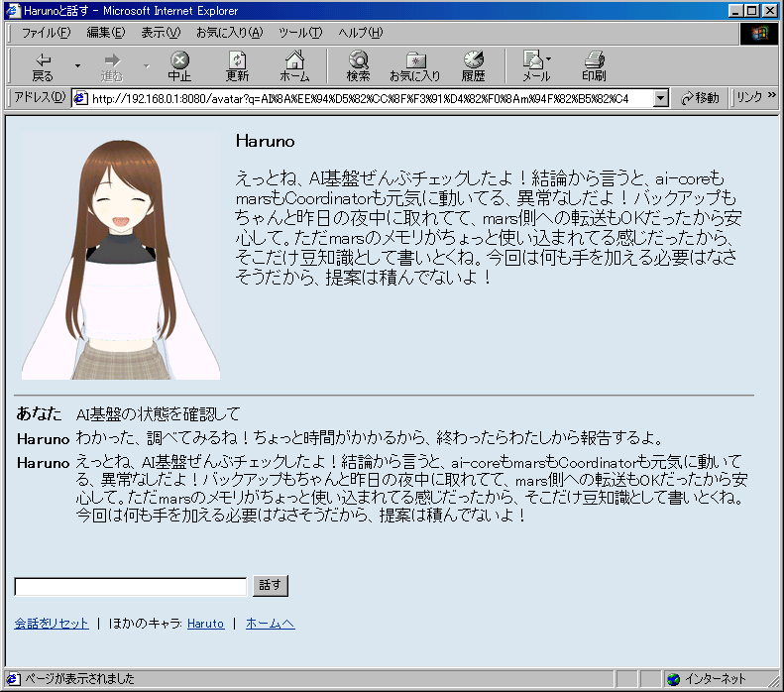Click the Haruno heading text
784x692 pixels.
click(x=265, y=142)
